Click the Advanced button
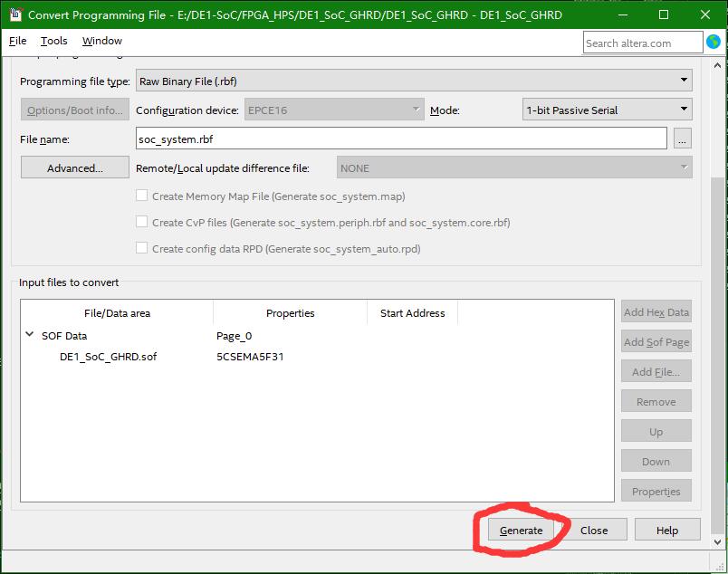 pos(75,167)
